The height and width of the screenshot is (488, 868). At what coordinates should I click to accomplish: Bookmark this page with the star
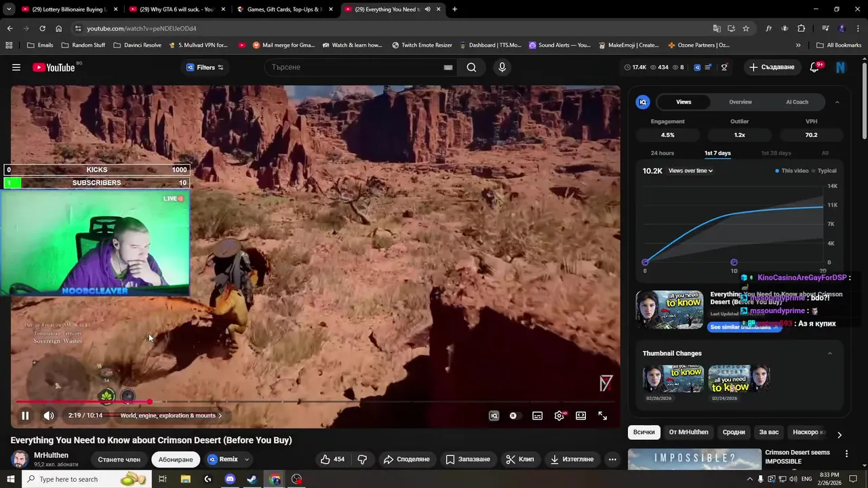(x=746, y=28)
